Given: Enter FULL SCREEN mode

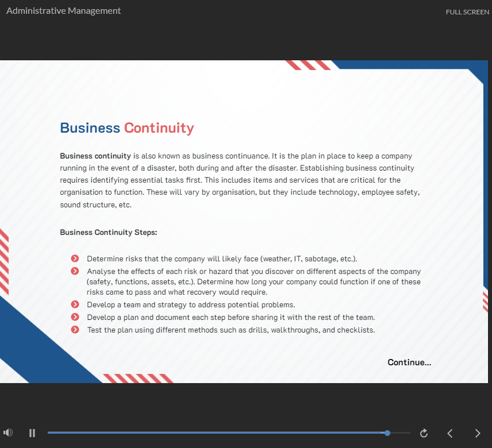Looking at the screenshot, I should [467, 12].
